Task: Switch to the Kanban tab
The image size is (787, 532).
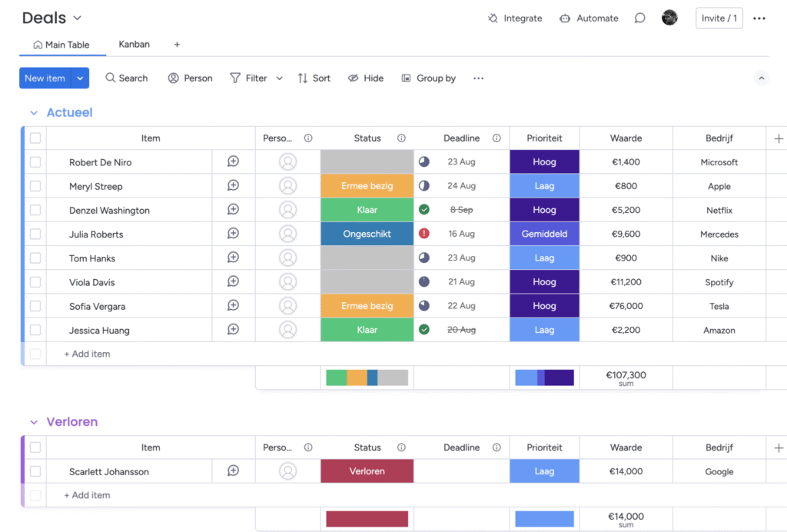Action: 134,45
